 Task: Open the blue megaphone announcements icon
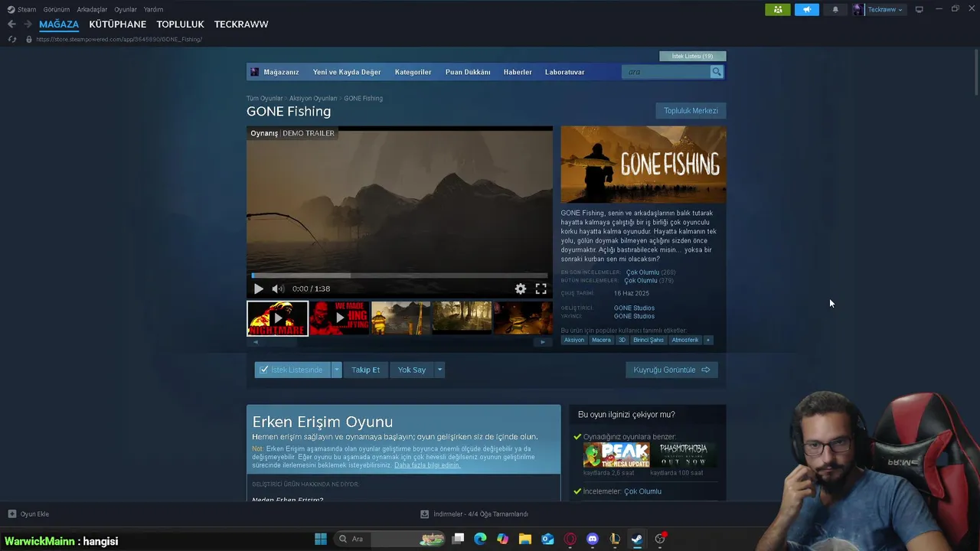[x=806, y=9]
